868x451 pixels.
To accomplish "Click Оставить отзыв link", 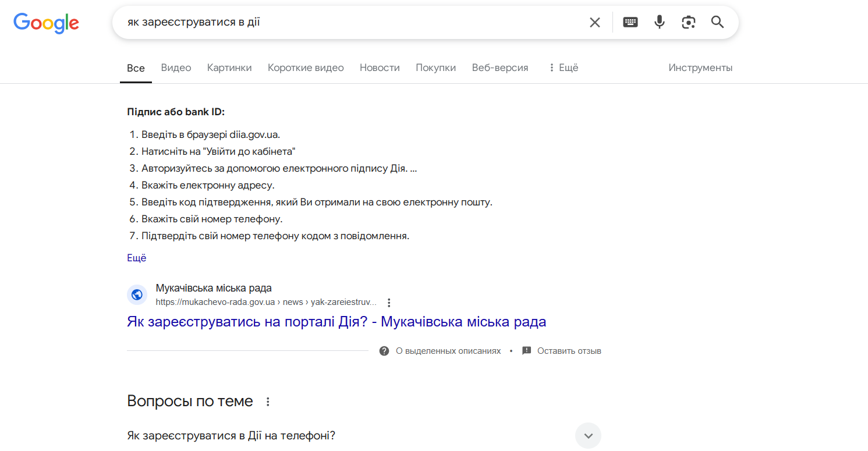I will coord(569,351).
